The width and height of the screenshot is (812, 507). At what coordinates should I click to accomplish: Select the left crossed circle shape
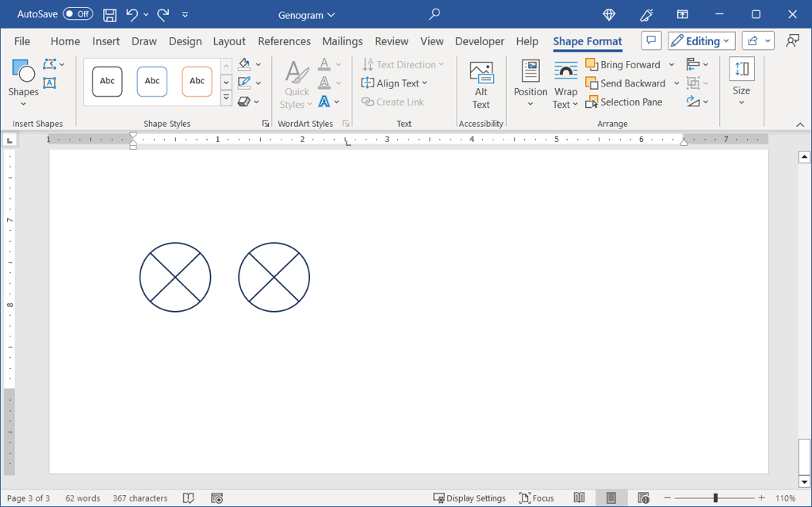(x=175, y=277)
